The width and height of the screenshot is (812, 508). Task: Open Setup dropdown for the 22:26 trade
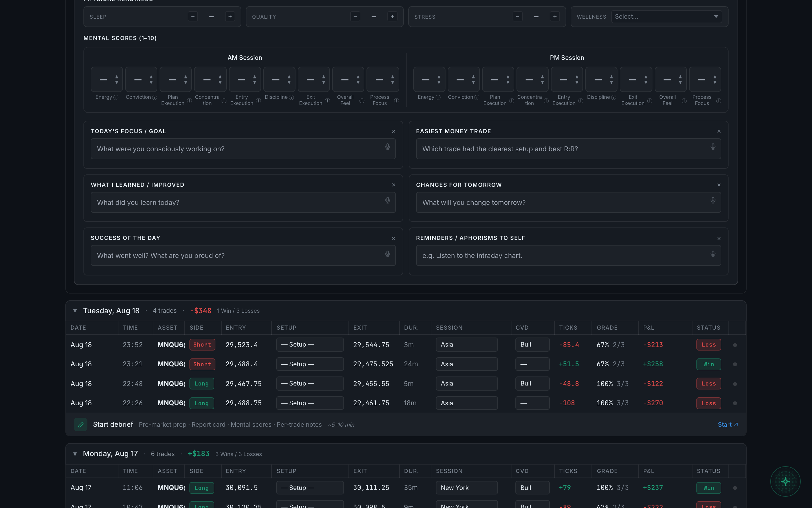(x=310, y=403)
